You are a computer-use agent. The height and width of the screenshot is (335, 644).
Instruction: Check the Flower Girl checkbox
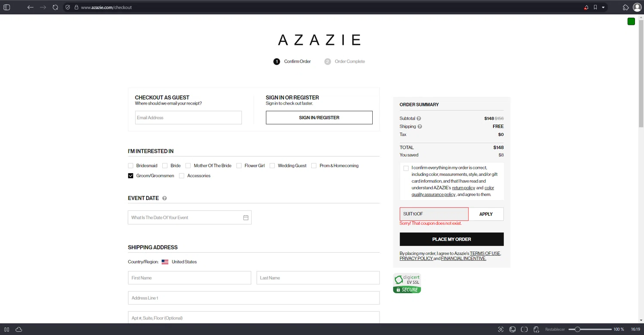[239, 166]
